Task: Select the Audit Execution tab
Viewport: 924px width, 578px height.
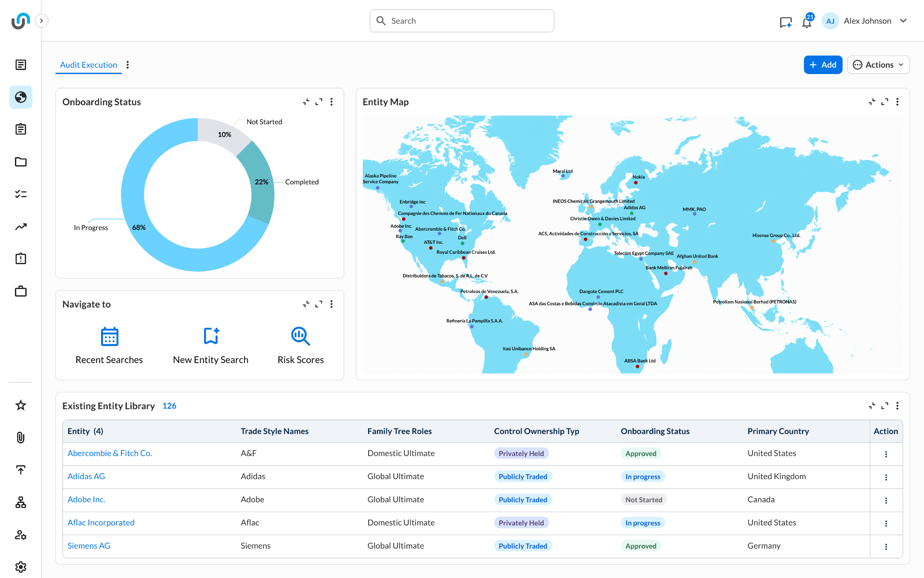Action: (x=88, y=65)
